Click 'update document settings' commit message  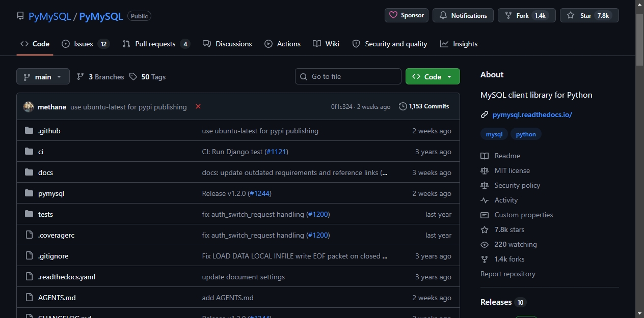coord(244,277)
